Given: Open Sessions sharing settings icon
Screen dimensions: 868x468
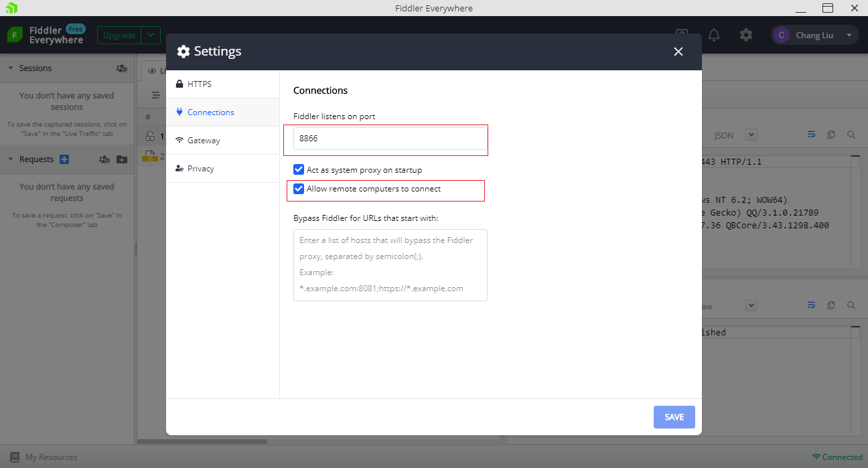Looking at the screenshot, I should [121, 68].
